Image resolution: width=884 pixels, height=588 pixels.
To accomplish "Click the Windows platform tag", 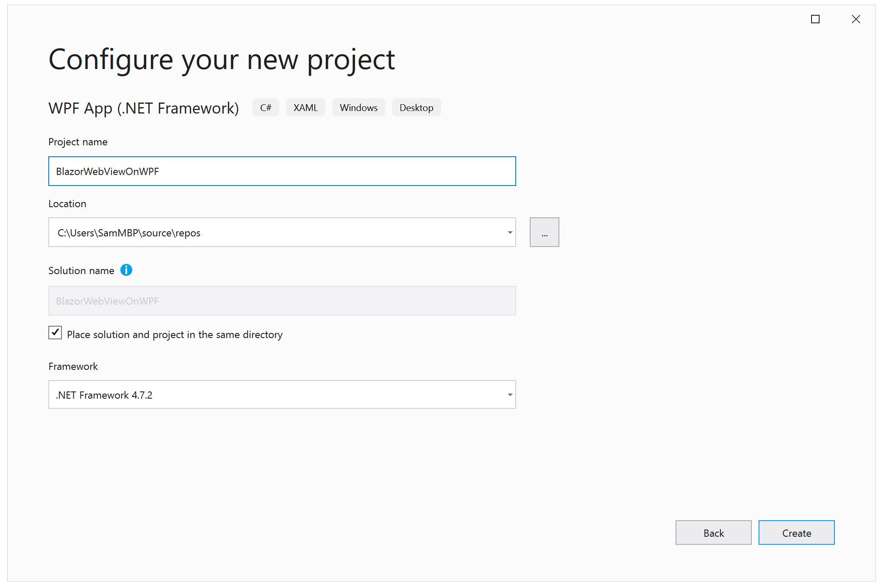I will pyautogui.click(x=359, y=108).
